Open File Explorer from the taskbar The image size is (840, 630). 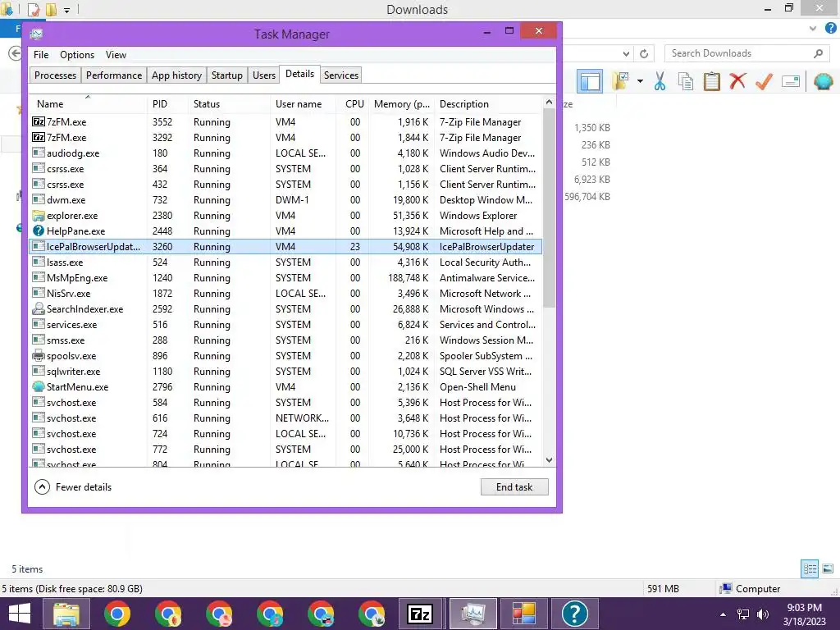coord(66,614)
